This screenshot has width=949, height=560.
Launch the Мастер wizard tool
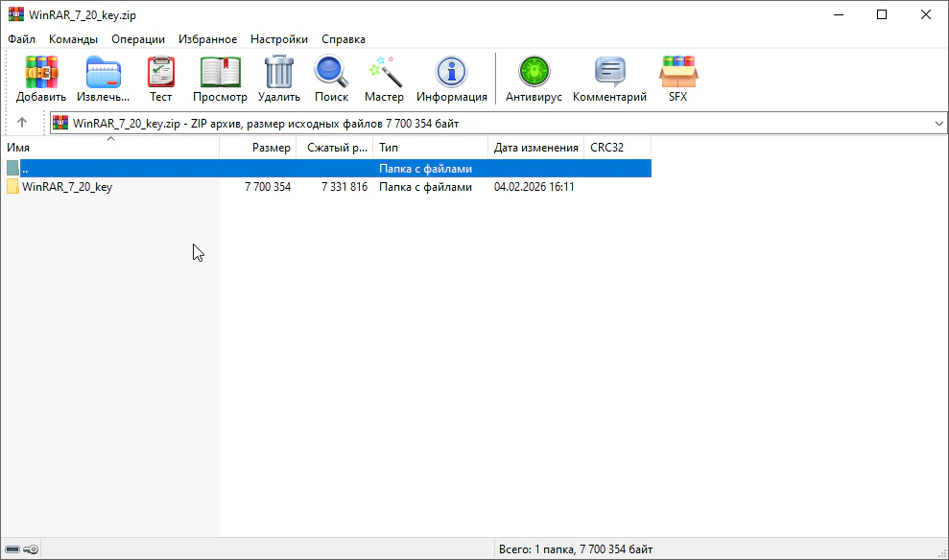(384, 79)
